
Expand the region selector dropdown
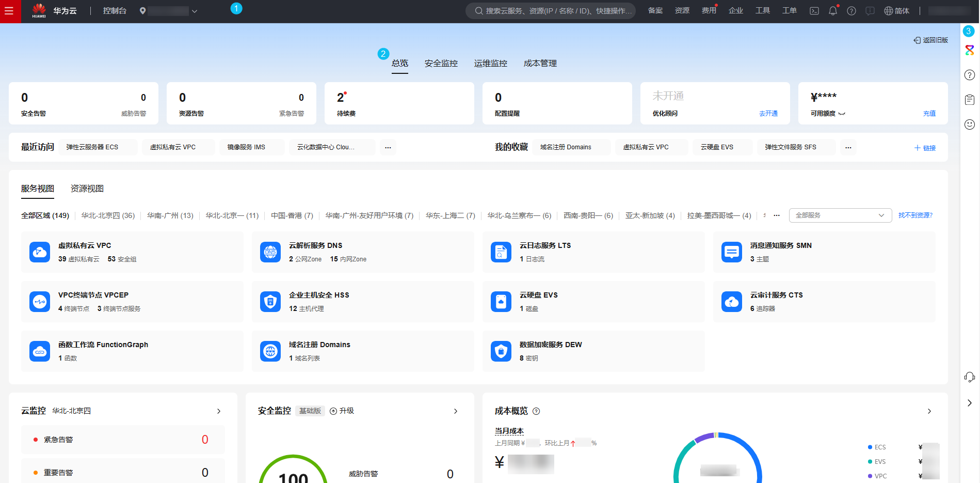[195, 11]
